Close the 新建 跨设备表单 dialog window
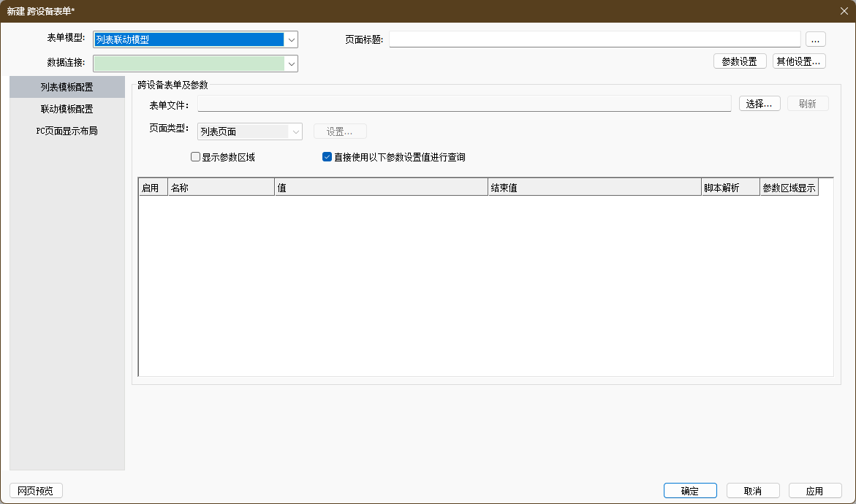 (844, 10)
